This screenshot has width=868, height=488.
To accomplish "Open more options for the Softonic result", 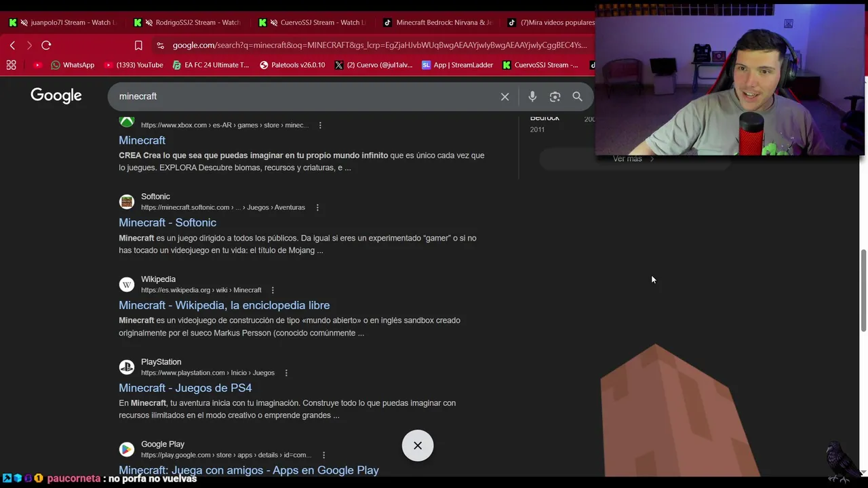I will click(x=317, y=207).
